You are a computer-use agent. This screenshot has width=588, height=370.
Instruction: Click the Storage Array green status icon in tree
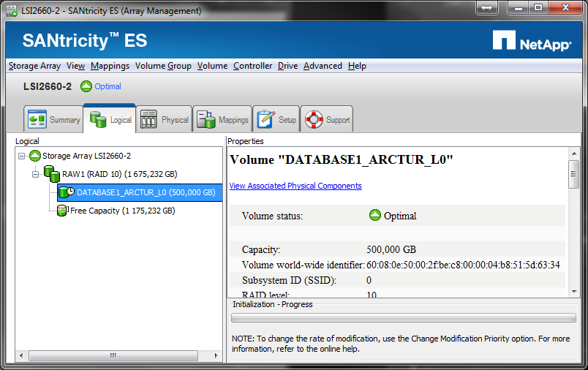[35, 156]
